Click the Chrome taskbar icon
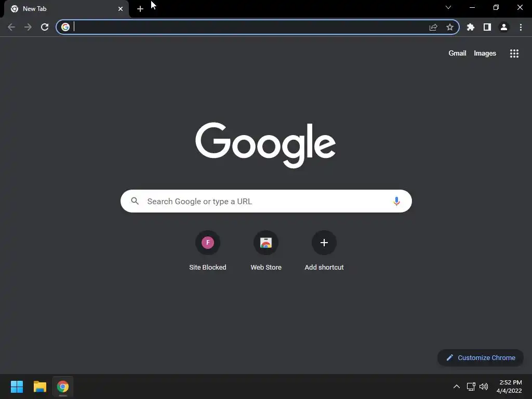 coord(63,387)
